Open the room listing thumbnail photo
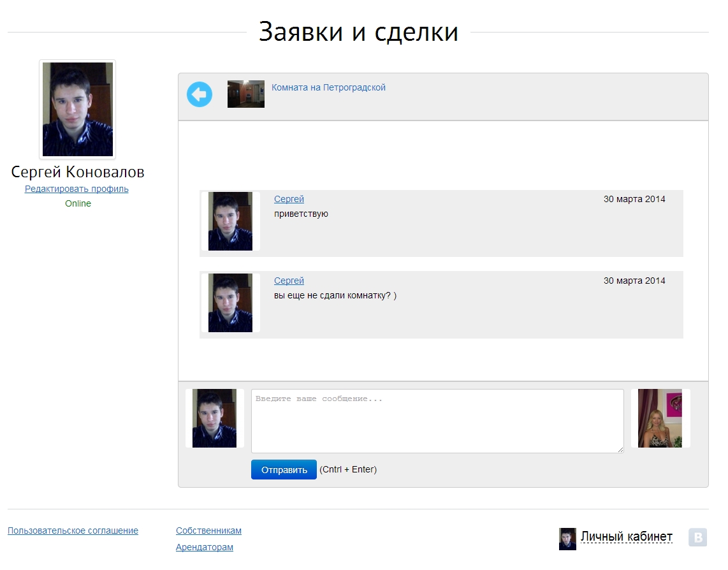 point(245,94)
